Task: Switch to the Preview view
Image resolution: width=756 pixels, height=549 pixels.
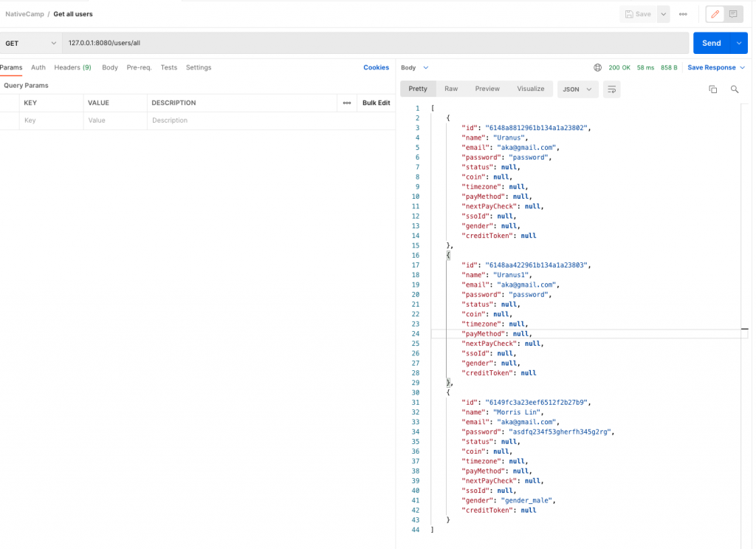Action: pos(487,89)
